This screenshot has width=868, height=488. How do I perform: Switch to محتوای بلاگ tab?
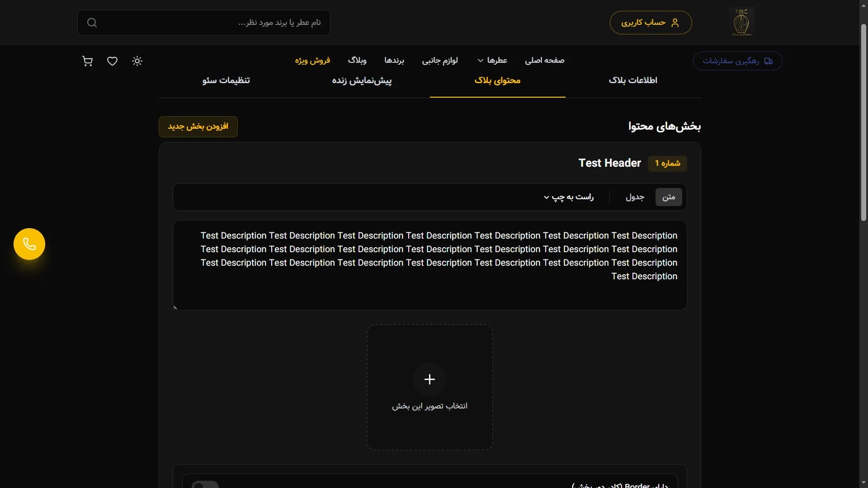(497, 80)
